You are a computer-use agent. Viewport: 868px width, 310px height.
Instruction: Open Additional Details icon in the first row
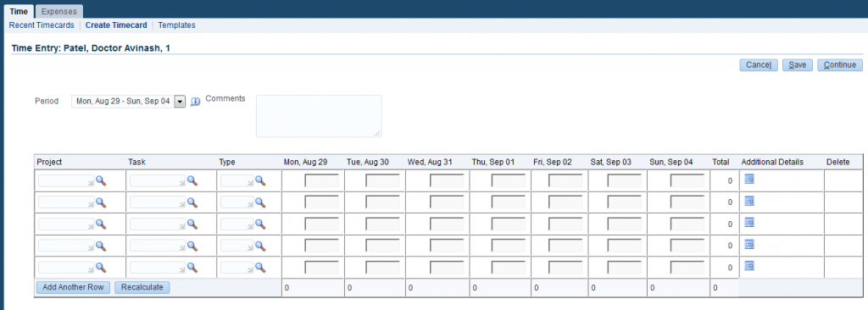749,180
